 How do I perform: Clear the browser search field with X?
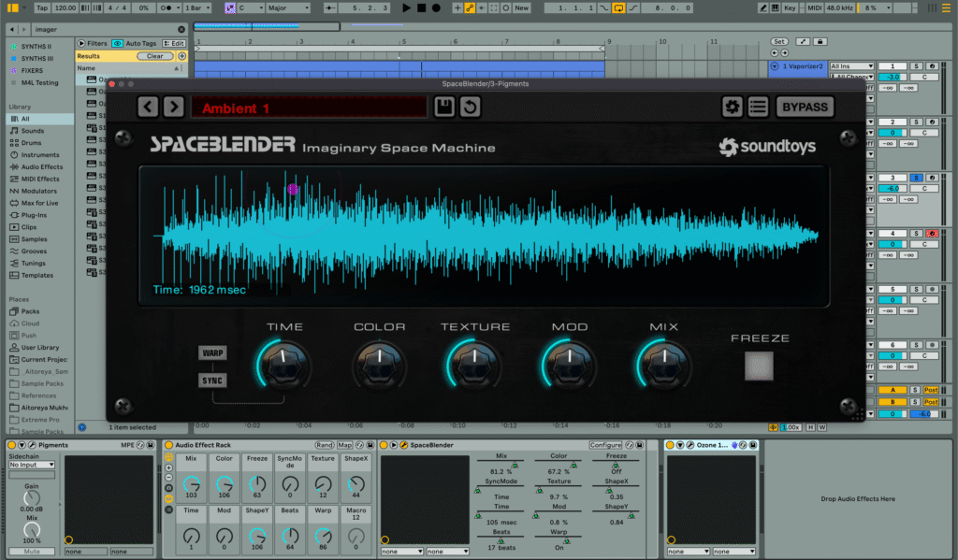coord(181,29)
